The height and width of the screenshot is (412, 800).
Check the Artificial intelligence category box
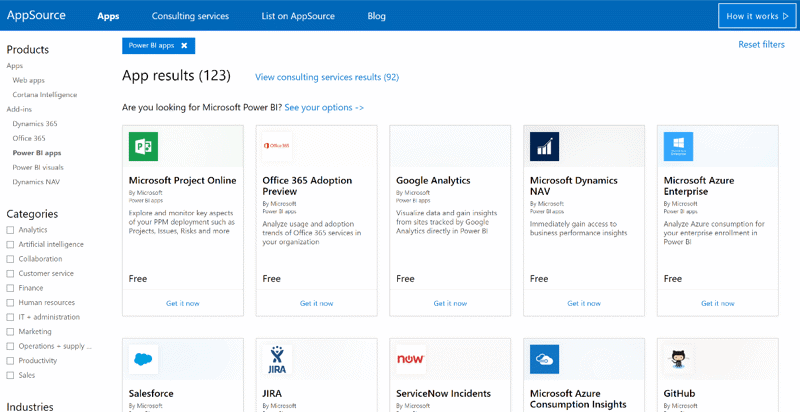pyautogui.click(x=10, y=245)
